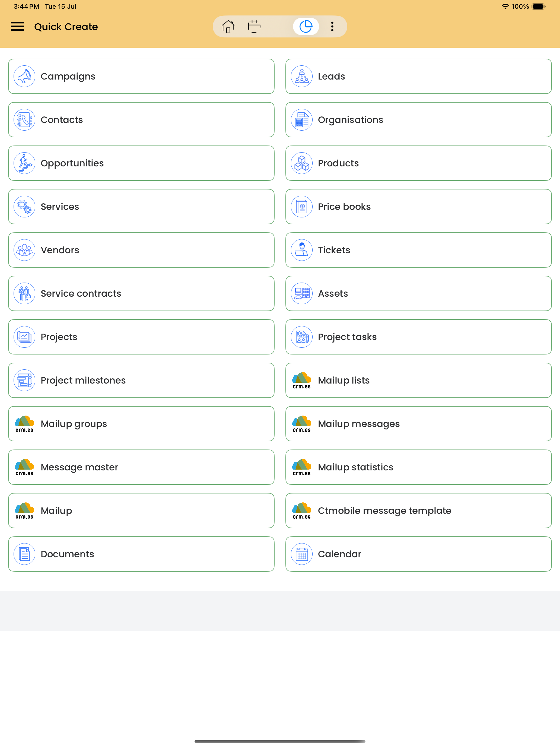Select Message master
This screenshot has width=560, height=747.
point(141,467)
